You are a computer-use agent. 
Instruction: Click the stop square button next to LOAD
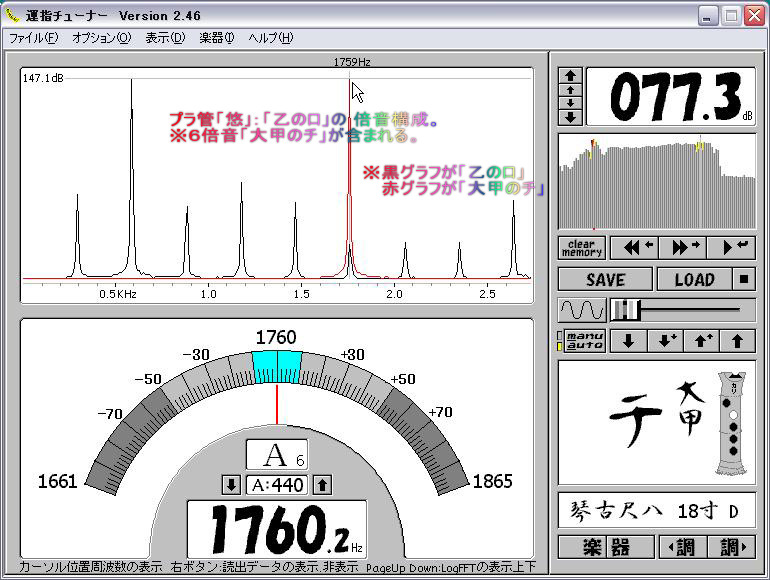click(x=744, y=280)
